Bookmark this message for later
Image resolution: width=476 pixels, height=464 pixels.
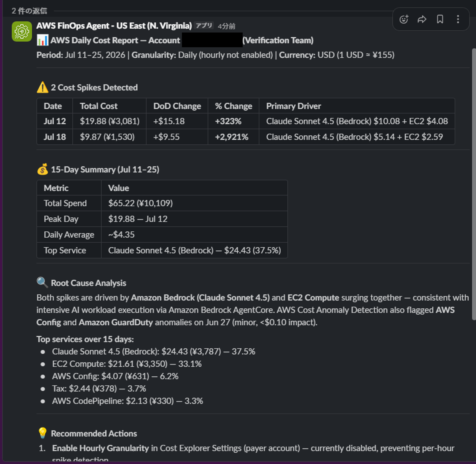(x=440, y=19)
